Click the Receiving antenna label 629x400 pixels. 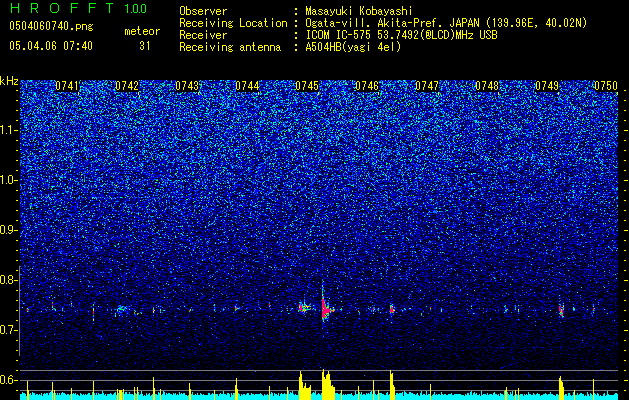[230, 47]
